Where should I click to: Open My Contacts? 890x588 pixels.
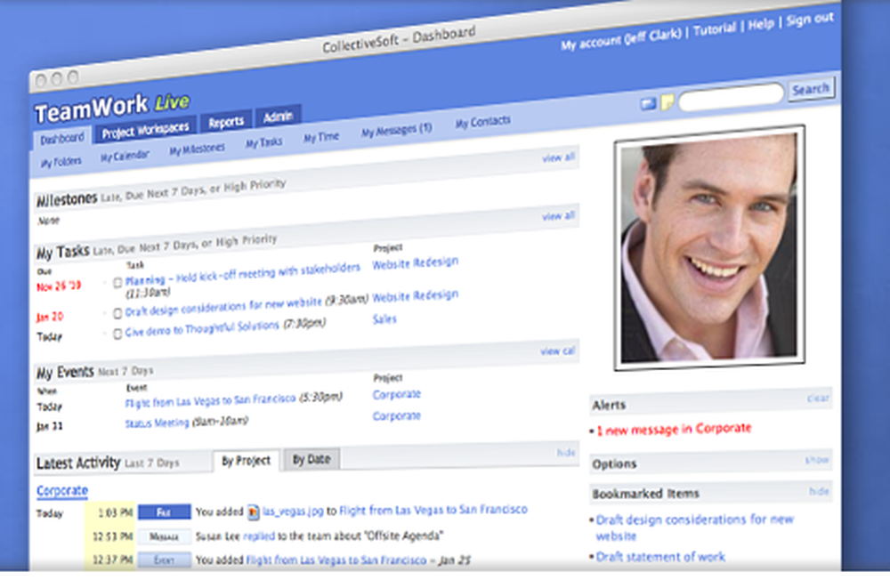[x=483, y=122]
